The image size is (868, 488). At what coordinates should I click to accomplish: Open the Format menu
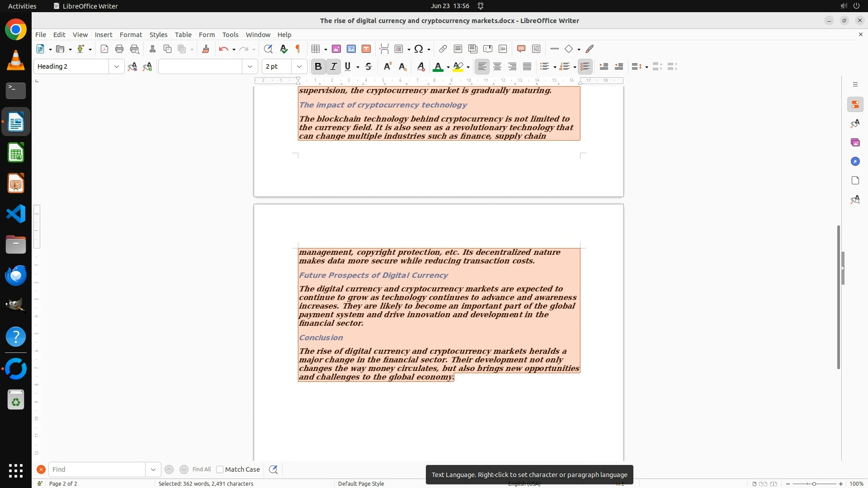point(131,34)
